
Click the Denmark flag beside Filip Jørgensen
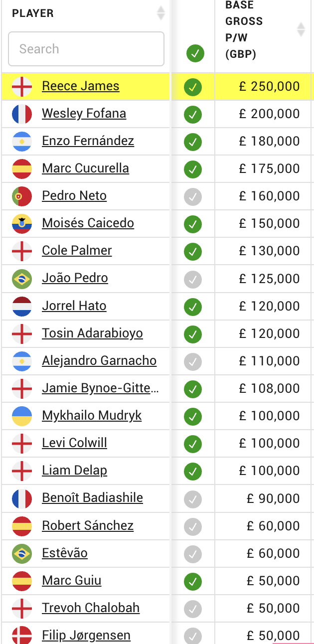[x=22, y=635]
